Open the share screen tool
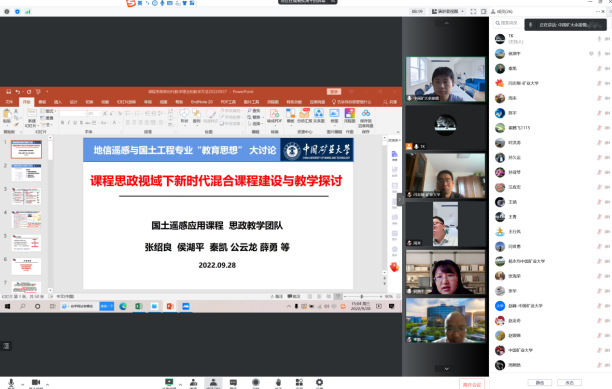 (x=169, y=383)
